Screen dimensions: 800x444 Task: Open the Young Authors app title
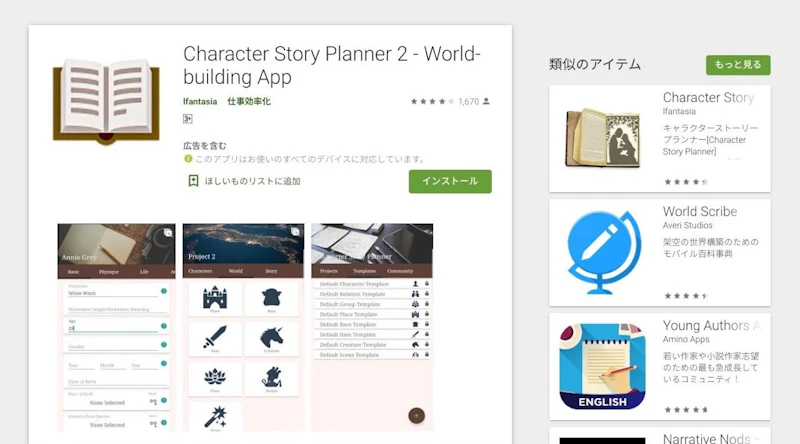tap(709, 326)
